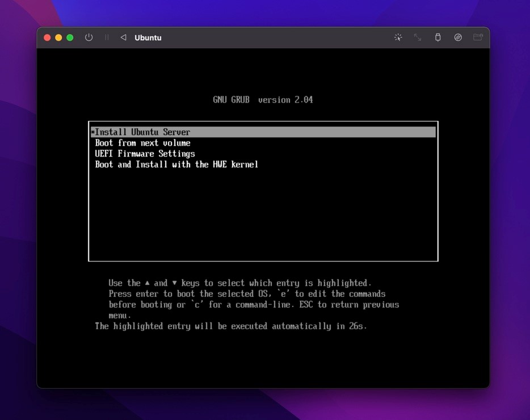Click the display resize arrows icon

pyautogui.click(x=418, y=37)
